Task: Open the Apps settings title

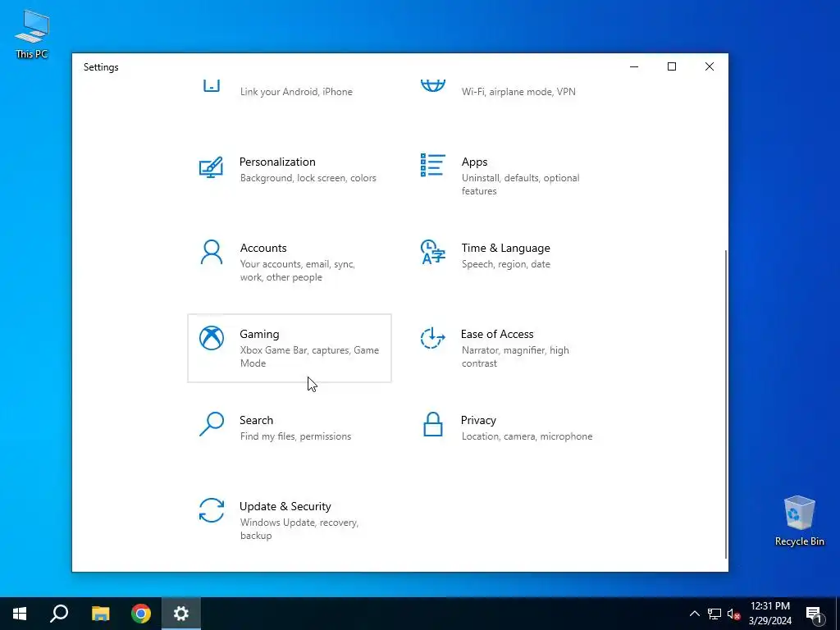Action: [x=475, y=162]
